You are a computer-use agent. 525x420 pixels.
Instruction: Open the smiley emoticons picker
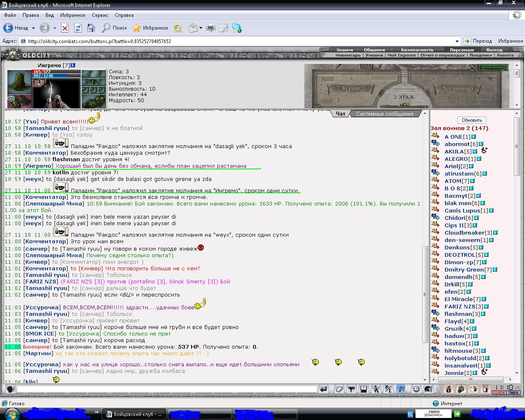416,389
